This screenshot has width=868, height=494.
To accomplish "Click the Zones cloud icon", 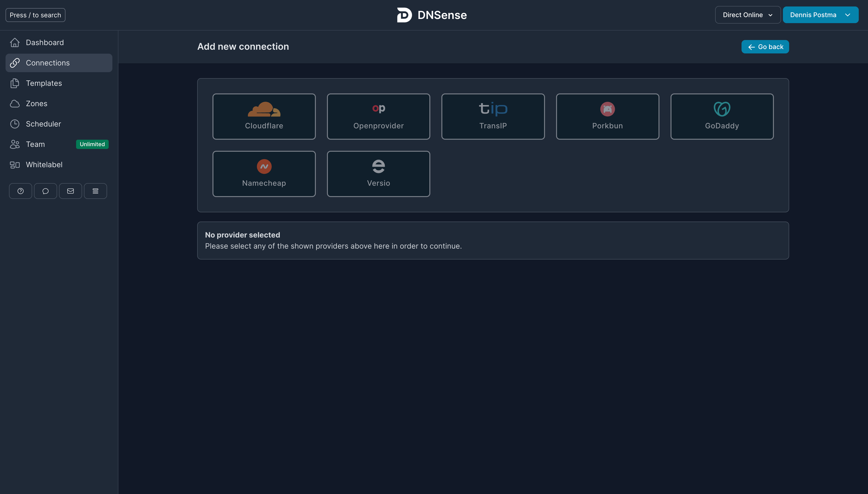I will click(x=15, y=103).
